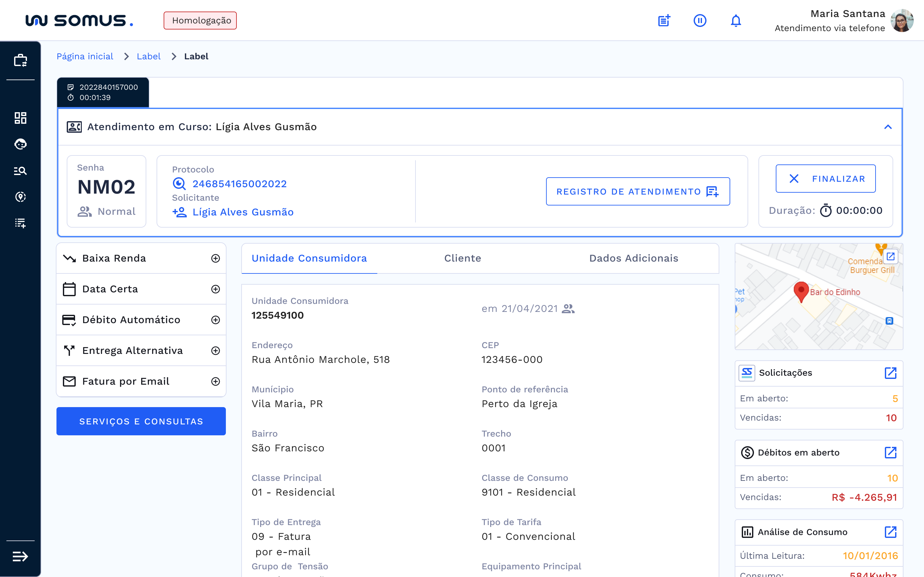924x577 pixels.
Task: Expand the Baixa Renda section
Action: (216, 258)
